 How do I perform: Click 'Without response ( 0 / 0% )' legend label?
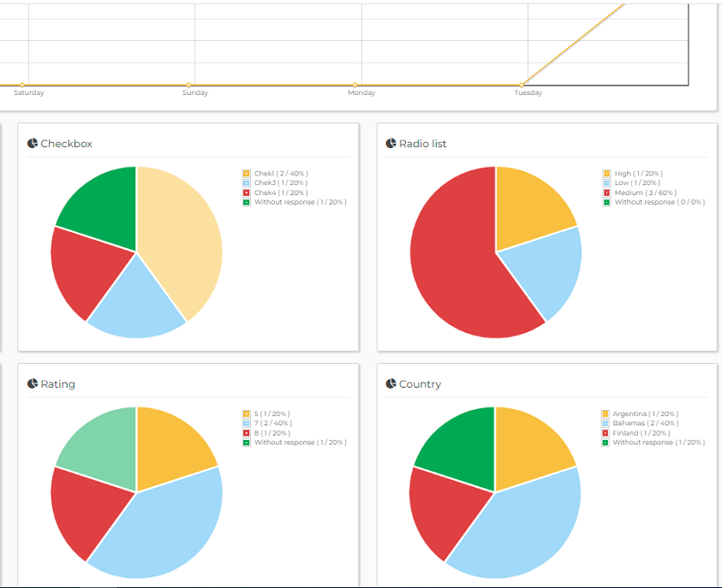click(x=659, y=202)
